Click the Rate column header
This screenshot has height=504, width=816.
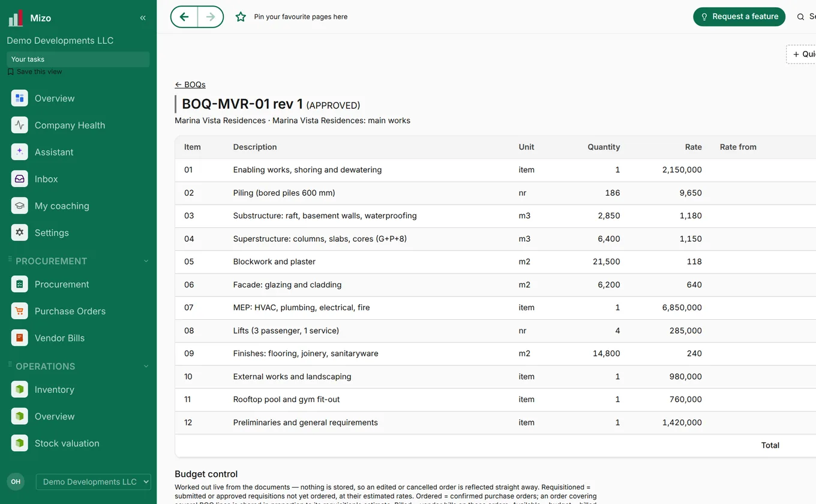(x=694, y=147)
